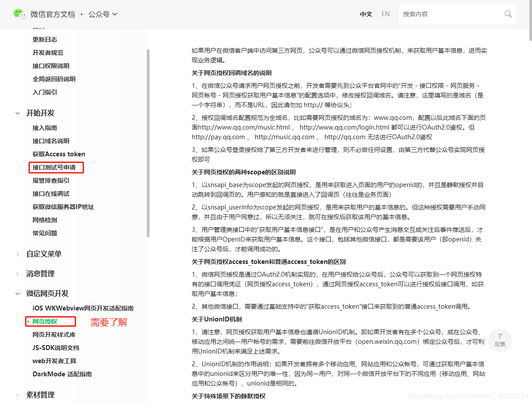532x404 pixels.
Task: Open the 开发者规范 page
Action: [48, 53]
